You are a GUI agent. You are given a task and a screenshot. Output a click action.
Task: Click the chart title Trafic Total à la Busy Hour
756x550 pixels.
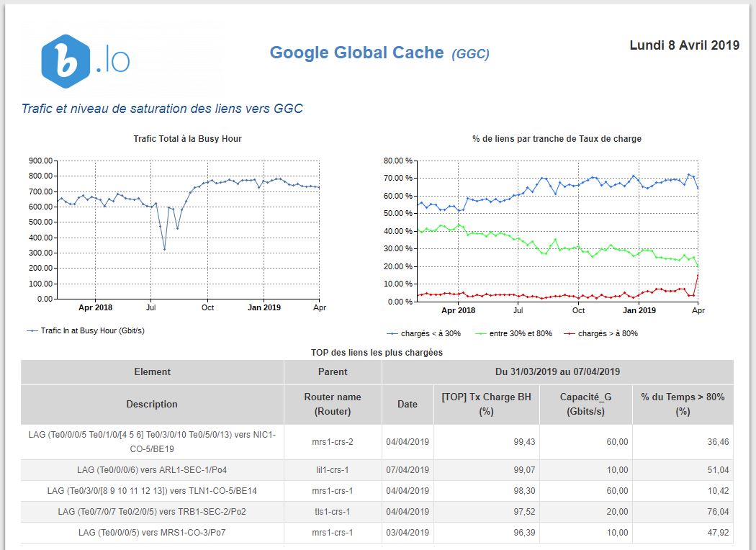point(187,139)
